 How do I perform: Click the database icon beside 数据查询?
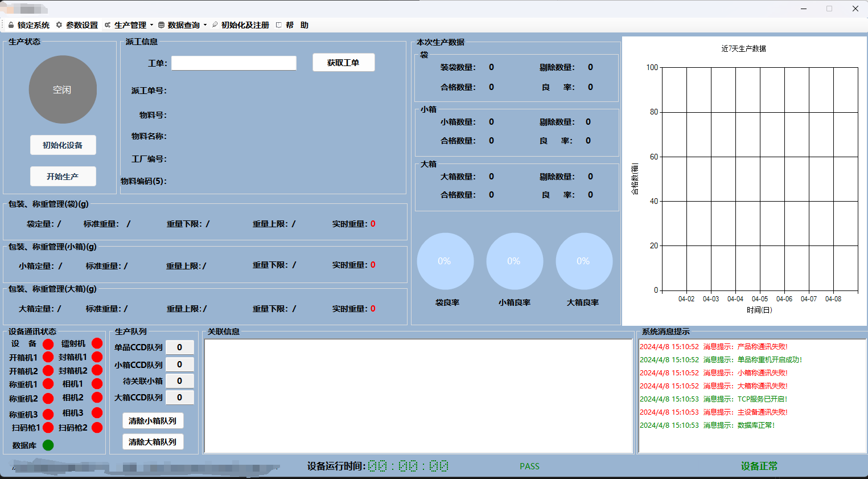(x=161, y=25)
